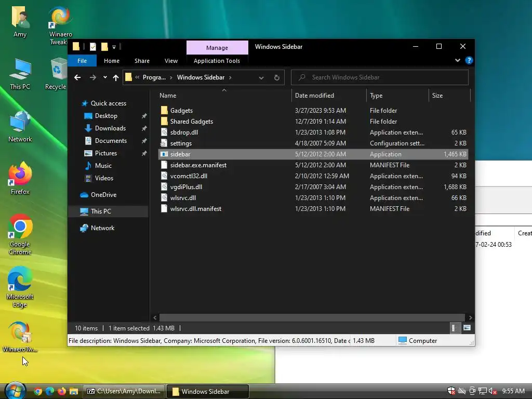Viewport: 532px width, 399px height.
Task: Open Firefox from the taskbar quick launch
Action: (x=62, y=391)
